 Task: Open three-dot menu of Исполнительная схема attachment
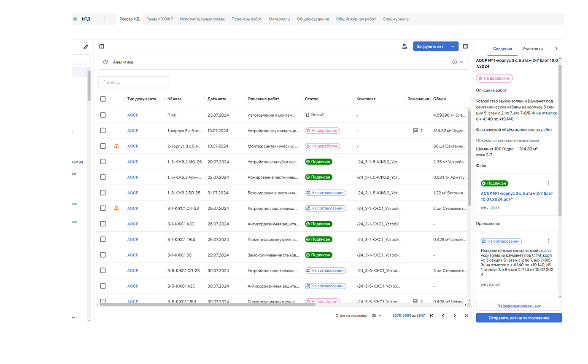coord(549,241)
